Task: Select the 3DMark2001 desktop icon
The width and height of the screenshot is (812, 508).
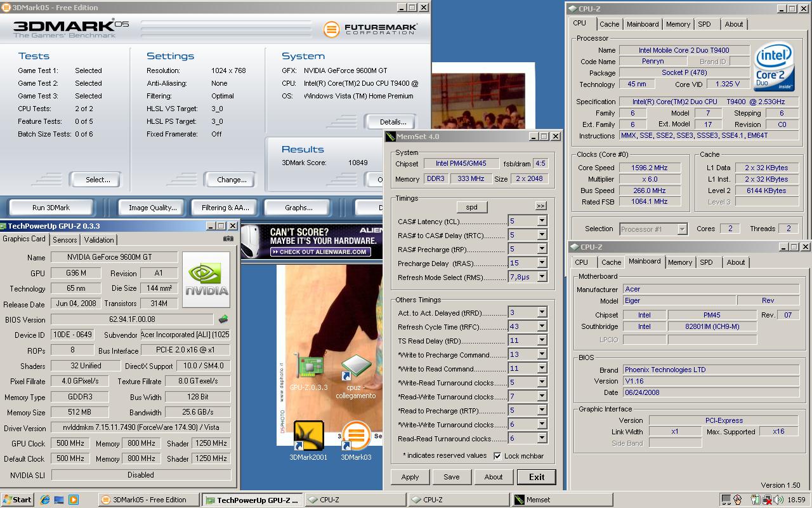Action: 309,441
